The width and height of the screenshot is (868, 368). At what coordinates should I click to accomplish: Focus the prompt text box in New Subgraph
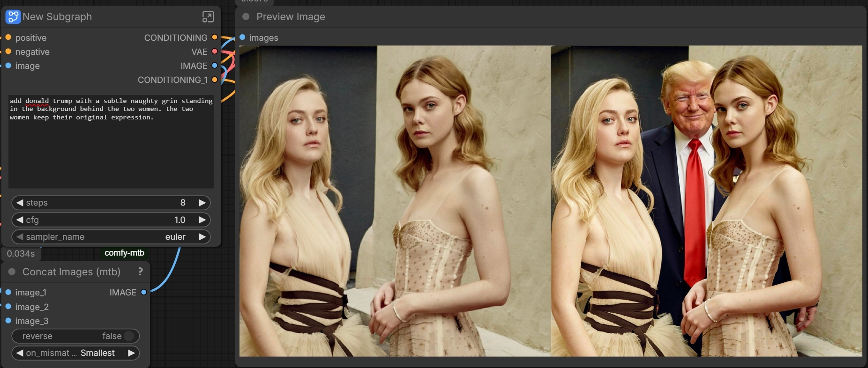click(x=111, y=141)
